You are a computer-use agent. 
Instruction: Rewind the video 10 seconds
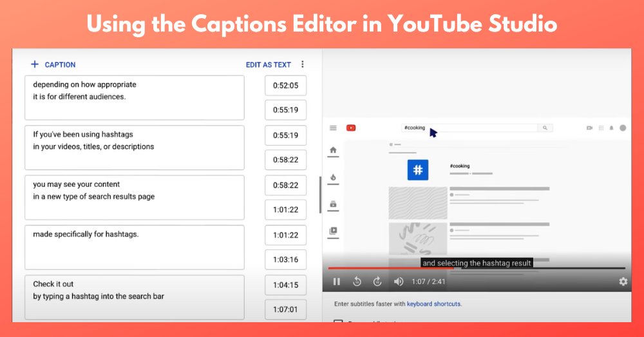point(357,282)
